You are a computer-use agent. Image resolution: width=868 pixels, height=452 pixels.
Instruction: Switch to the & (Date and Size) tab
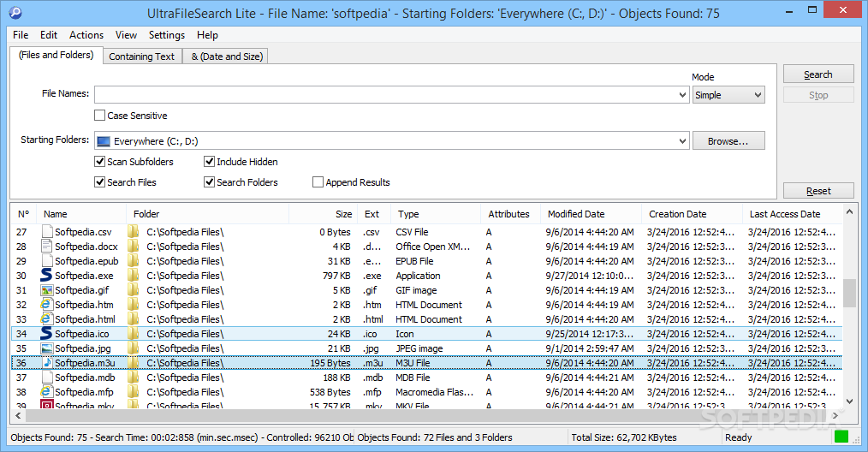click(x=227, y=56)
